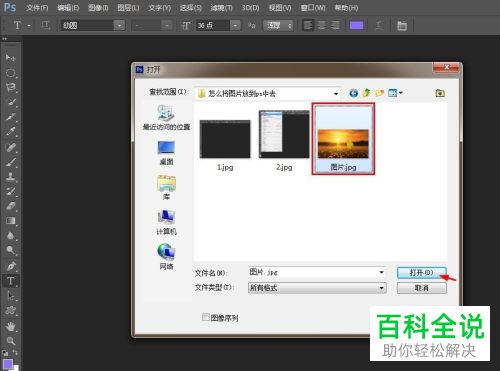Center text alignment in options bar
Screen dimensions: 500x371
(x=322, y=25)
